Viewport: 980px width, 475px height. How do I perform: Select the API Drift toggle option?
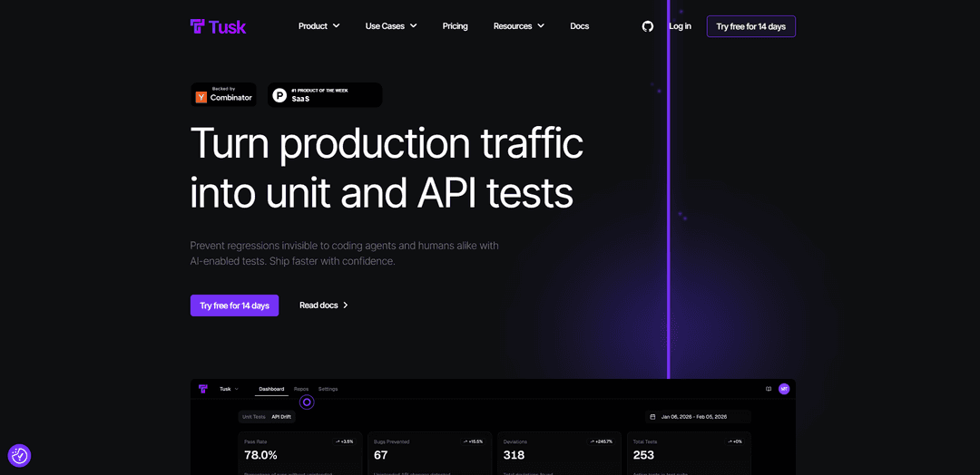point(281,417)
